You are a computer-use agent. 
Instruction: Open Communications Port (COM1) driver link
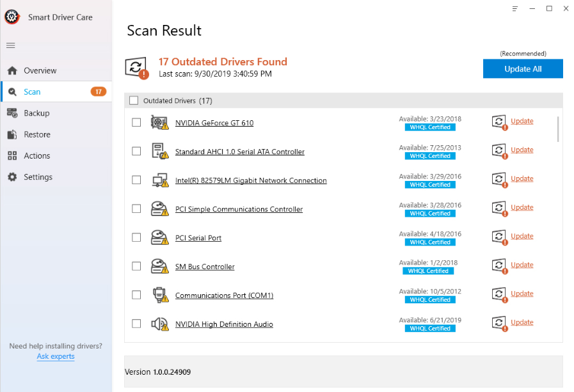pyautogui.click(x=224, y=295)
